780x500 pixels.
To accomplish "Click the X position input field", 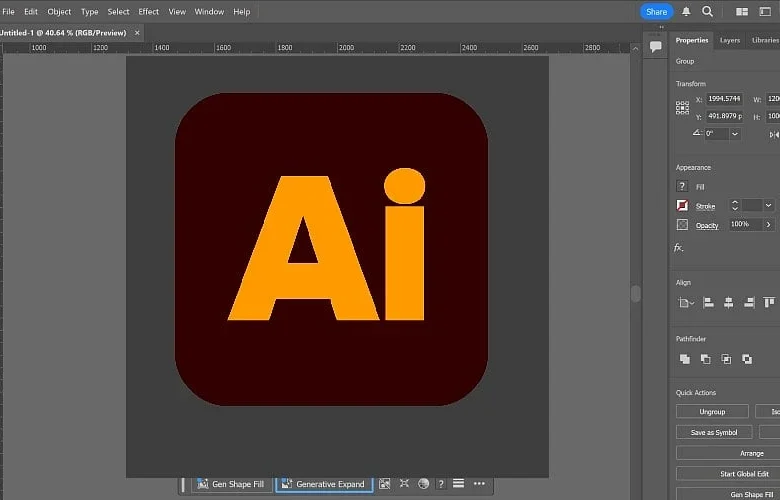I will (724, 99).
